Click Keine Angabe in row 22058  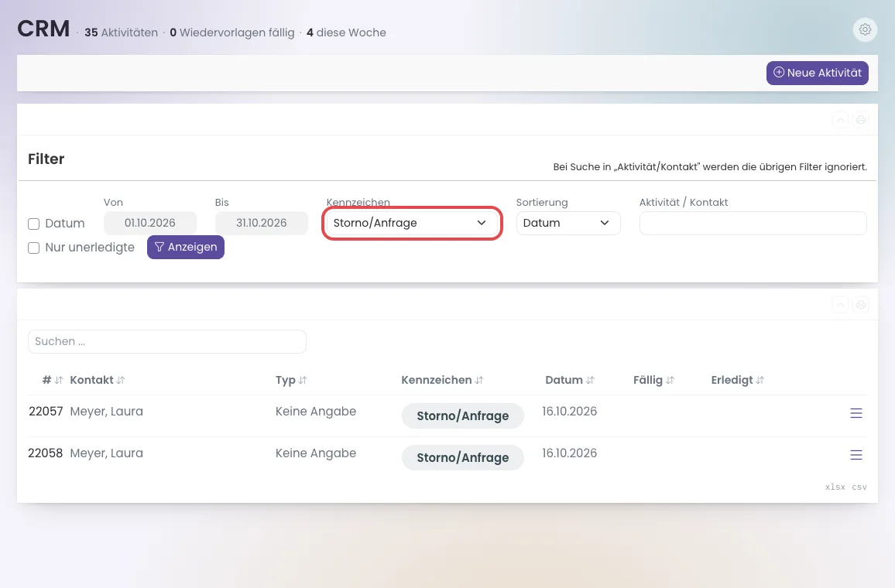coord(316,453)
